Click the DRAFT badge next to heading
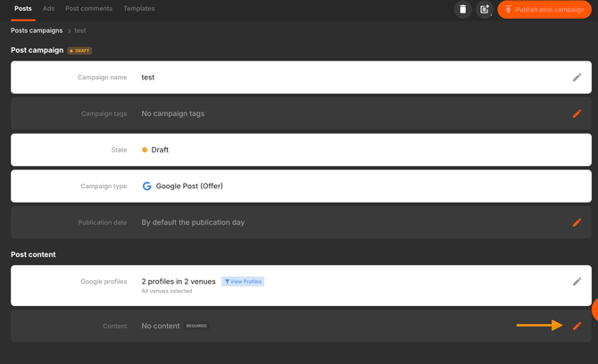Image resolution: width=598 pixels, height=364 pixels. (x=79, y=51)
